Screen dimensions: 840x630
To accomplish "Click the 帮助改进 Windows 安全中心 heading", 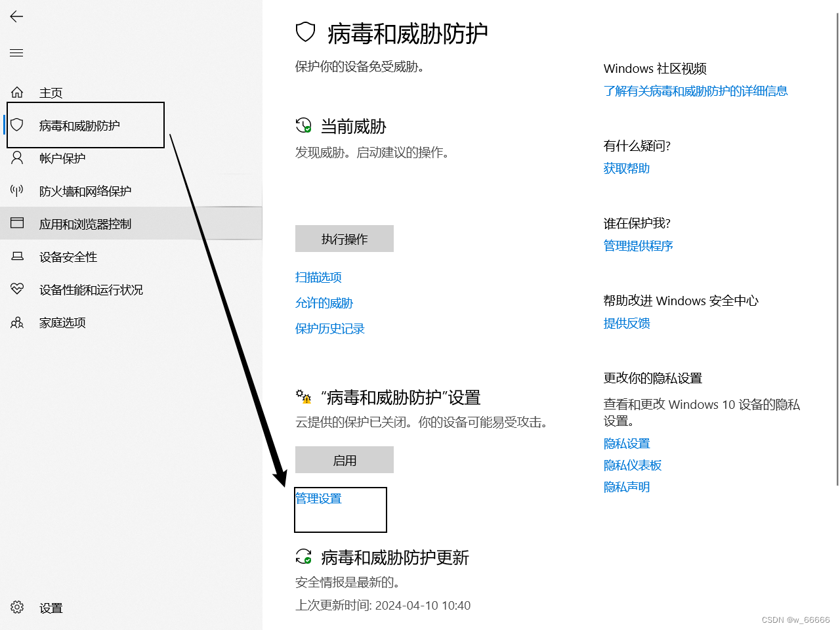I will pyautogui.click(x=681, y=301).
